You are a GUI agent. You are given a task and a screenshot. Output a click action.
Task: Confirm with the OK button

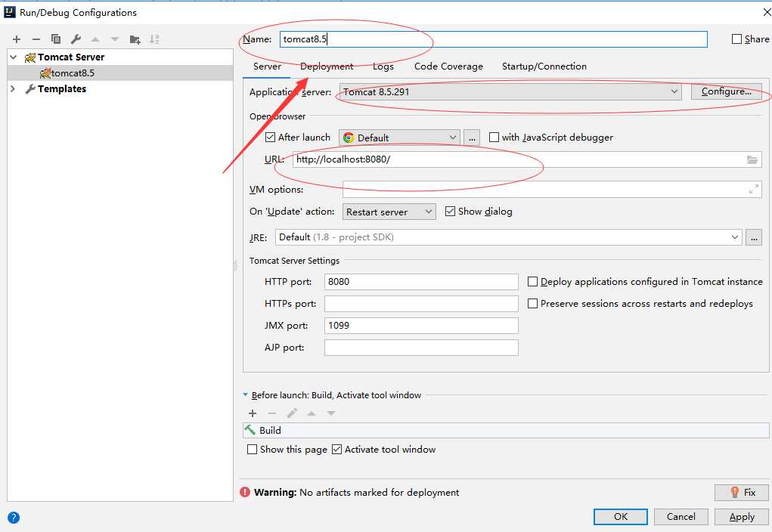coord(620,517)
